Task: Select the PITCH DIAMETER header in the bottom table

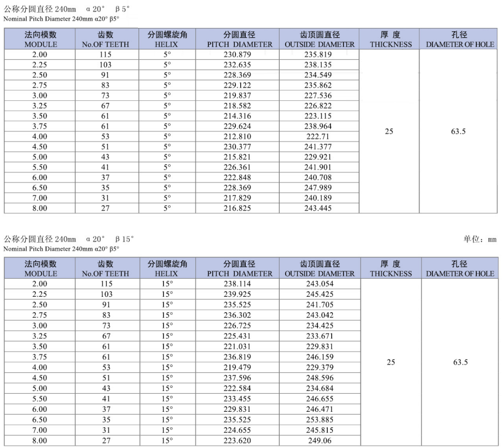Action: point(239,268)
